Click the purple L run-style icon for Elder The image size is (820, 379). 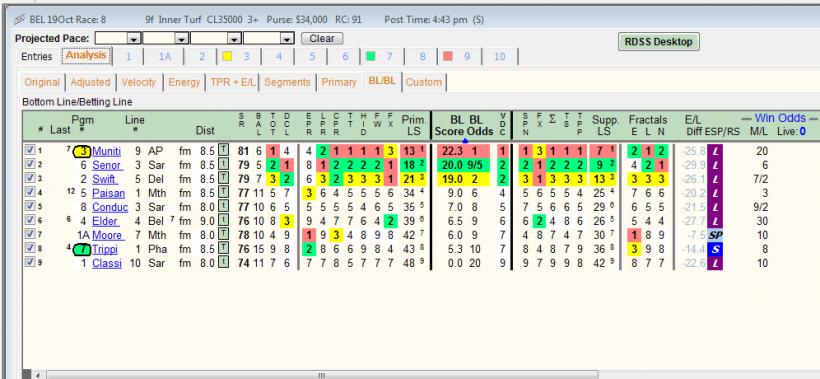pos(715,222)
